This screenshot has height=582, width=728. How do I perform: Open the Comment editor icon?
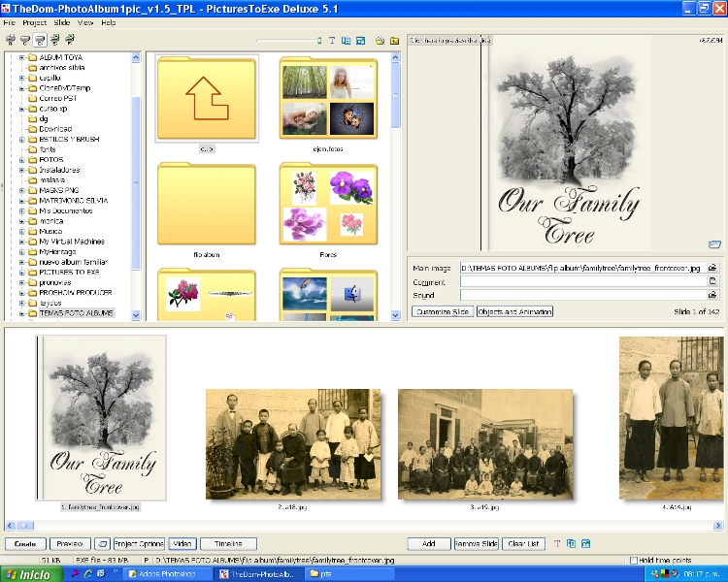[x=711, y=280]
